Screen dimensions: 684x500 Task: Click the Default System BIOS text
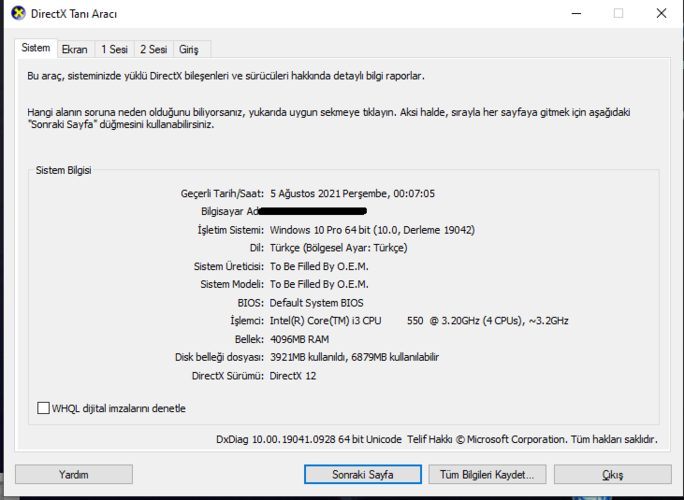(316, 303)
